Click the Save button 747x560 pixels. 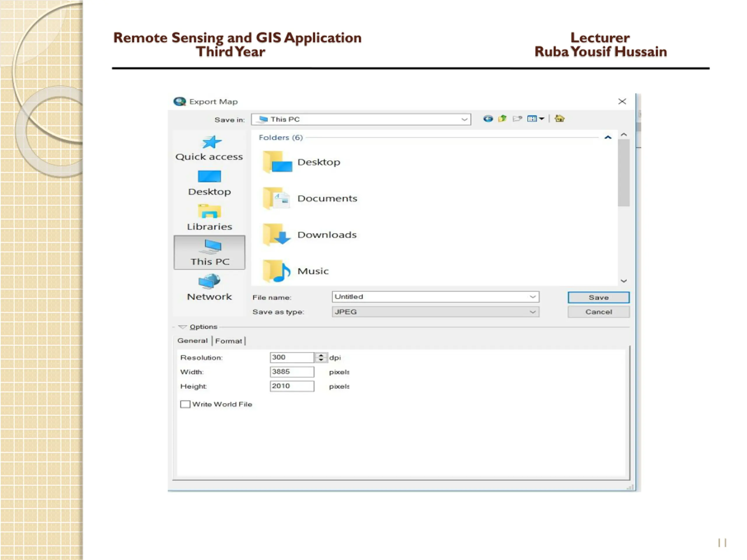coord(598,297)
